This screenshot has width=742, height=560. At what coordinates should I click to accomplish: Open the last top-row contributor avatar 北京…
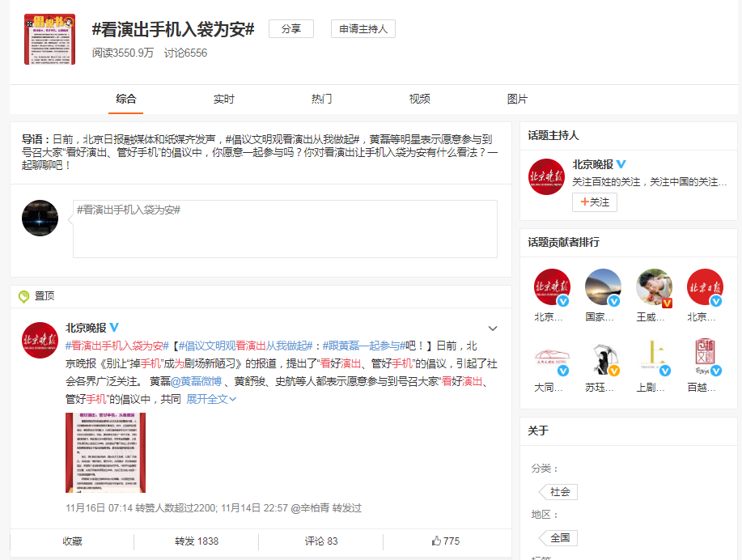[705, 286]
